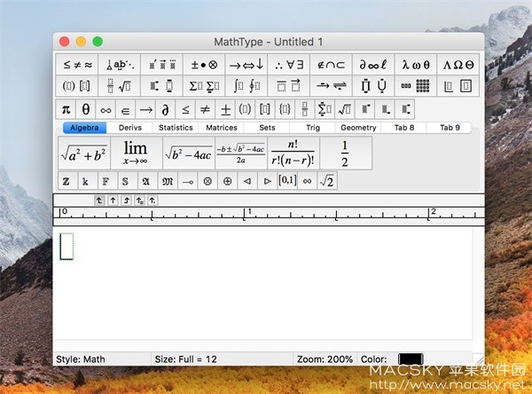Viewport: 532px width, 394px height.
Task: Open the embellishments palette
Action: coord(162,64)
